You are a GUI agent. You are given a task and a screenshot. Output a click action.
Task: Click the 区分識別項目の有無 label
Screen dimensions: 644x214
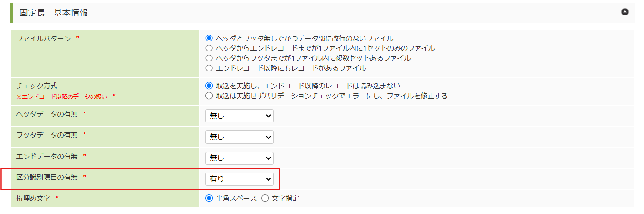[x=48, y=177]
